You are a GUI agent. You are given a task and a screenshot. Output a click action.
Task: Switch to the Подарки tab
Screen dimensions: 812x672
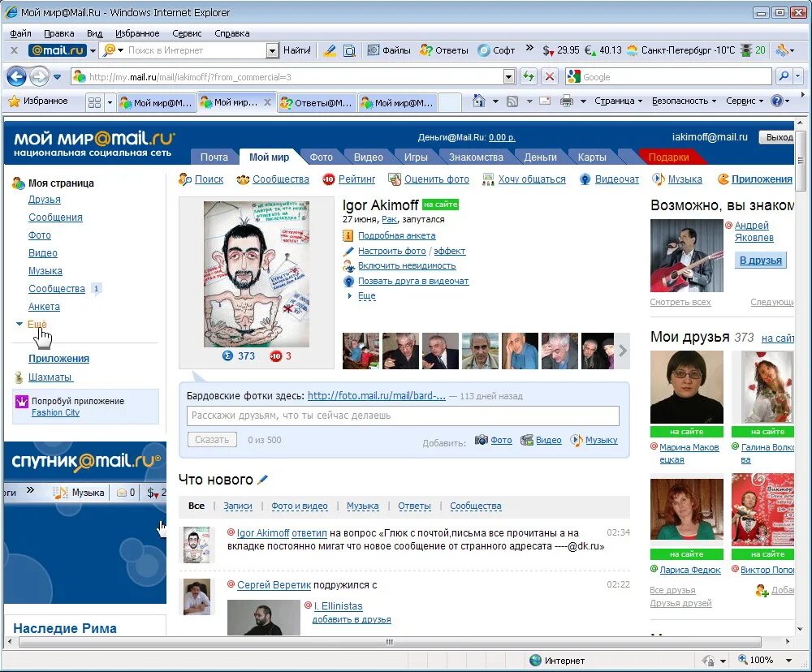click(668, 157)
